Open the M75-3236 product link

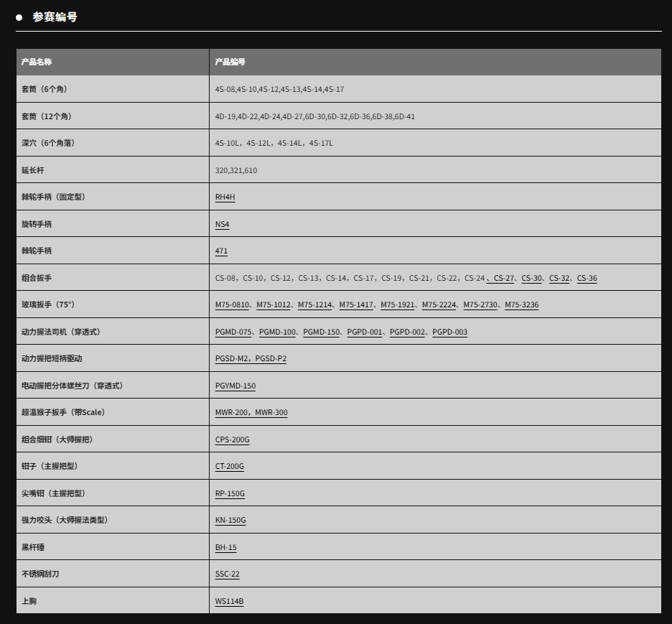click(x=521, y=304)
